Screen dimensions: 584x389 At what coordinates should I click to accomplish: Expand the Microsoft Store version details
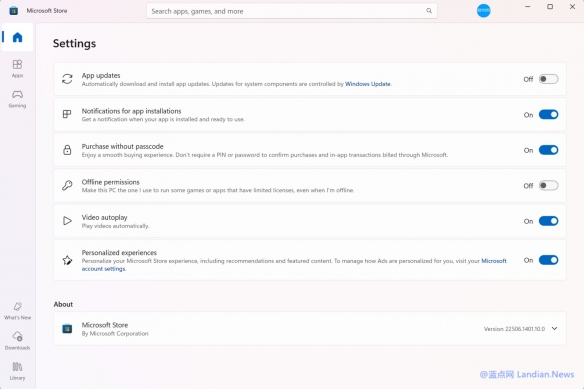point(555,328)
